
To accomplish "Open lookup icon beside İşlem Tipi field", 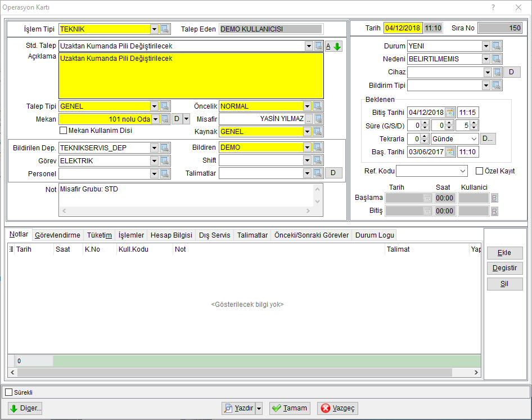I will [x=165, y=29].
